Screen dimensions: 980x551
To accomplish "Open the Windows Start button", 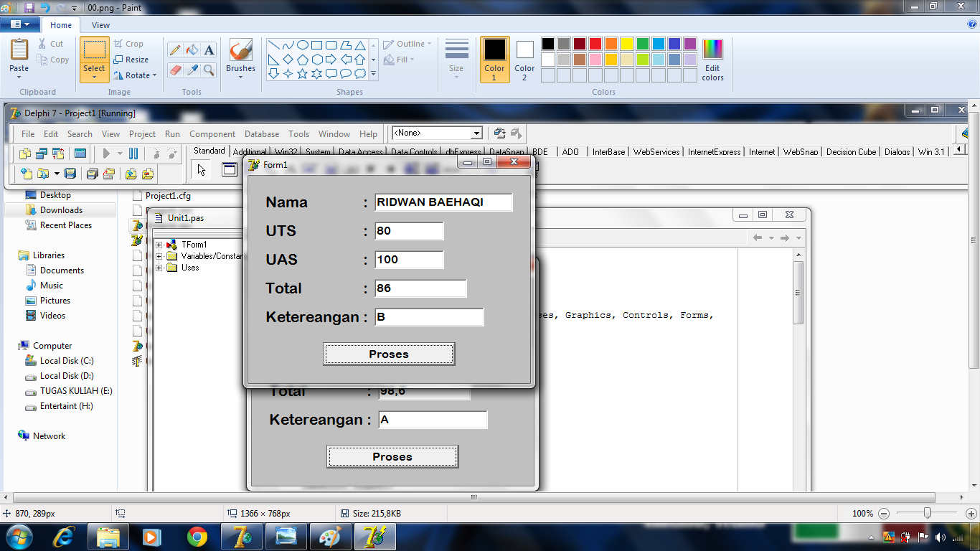I will point(18,536).
